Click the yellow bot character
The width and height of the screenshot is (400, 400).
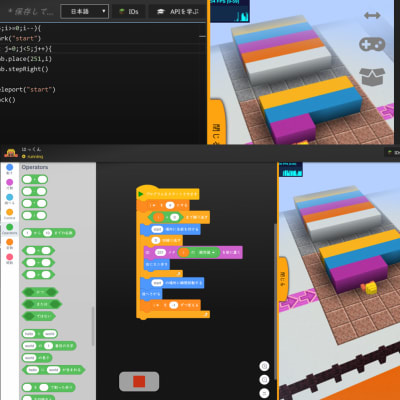[370, 288]
